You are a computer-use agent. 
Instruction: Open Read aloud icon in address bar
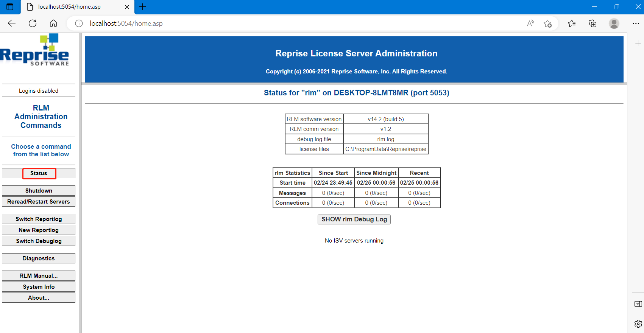[x=531, y=23]
